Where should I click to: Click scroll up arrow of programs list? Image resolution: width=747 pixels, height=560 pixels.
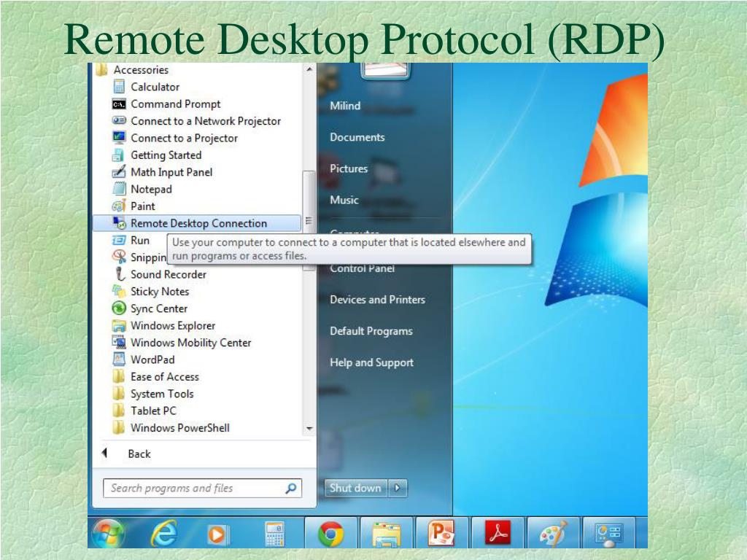(x=309, y=69)
